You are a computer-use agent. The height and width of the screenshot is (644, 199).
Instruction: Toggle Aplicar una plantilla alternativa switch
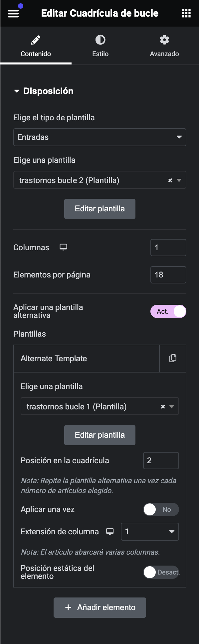pyautogui.click(x=168, y=311)
